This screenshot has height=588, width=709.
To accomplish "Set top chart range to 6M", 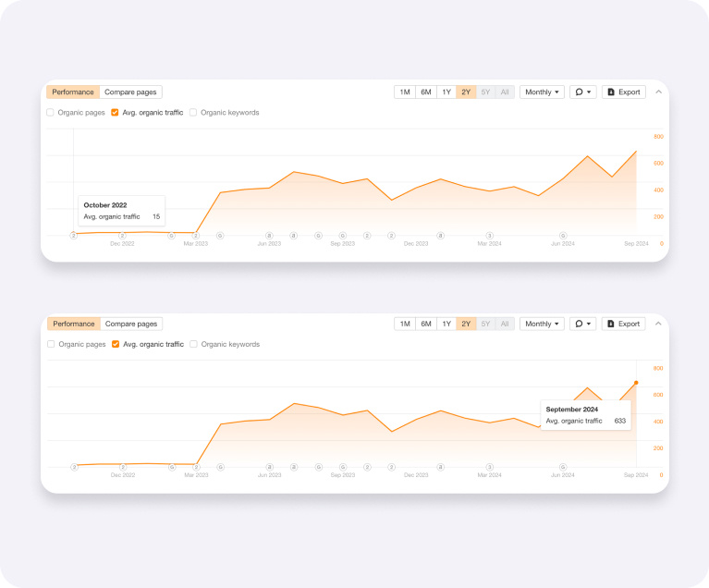I will coord(426,92).
